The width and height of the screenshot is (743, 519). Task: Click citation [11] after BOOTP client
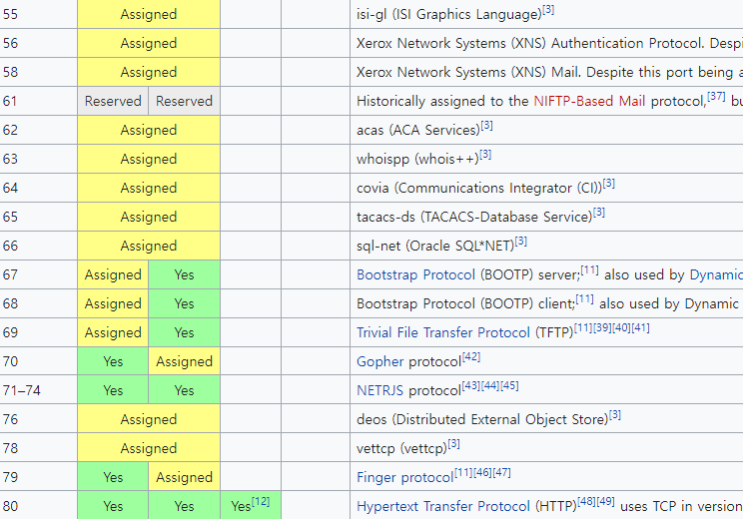[x=584, y=299]
